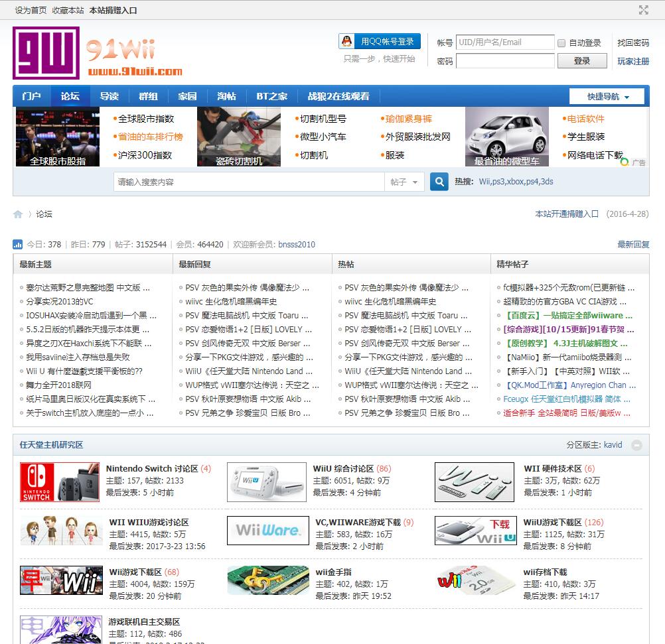Viewport: 665px width, 644px height.
Task: Open thread 分享实况2013的VC
Action: (x=59, y=301)
